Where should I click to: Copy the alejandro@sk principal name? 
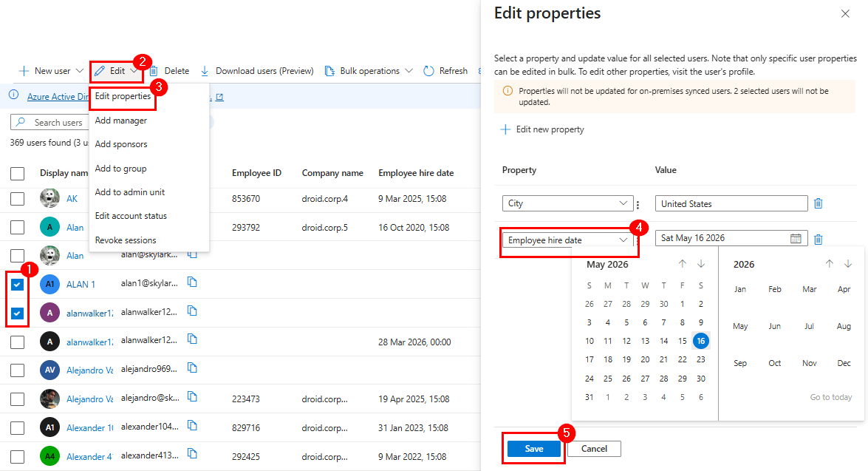[x=192, y=397]
